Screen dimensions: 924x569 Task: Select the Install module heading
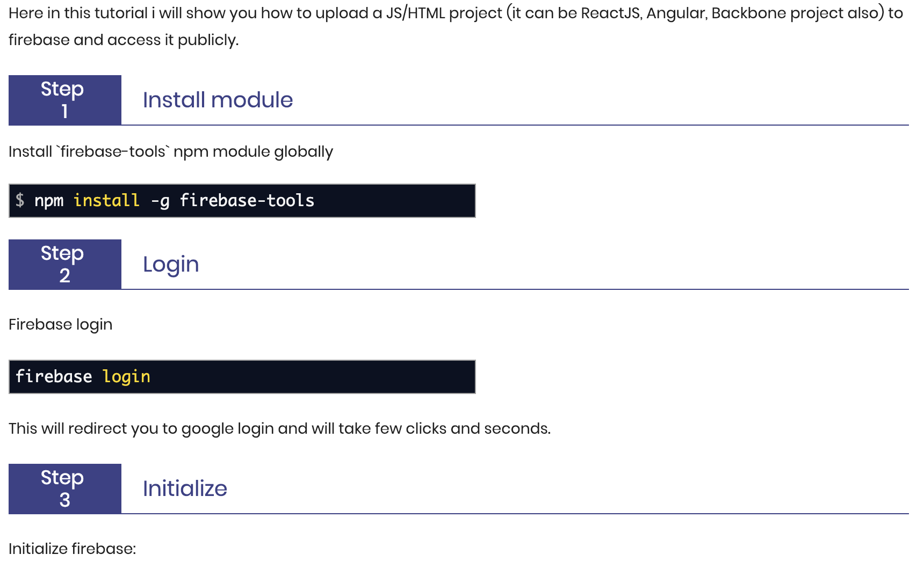(218, 100)
